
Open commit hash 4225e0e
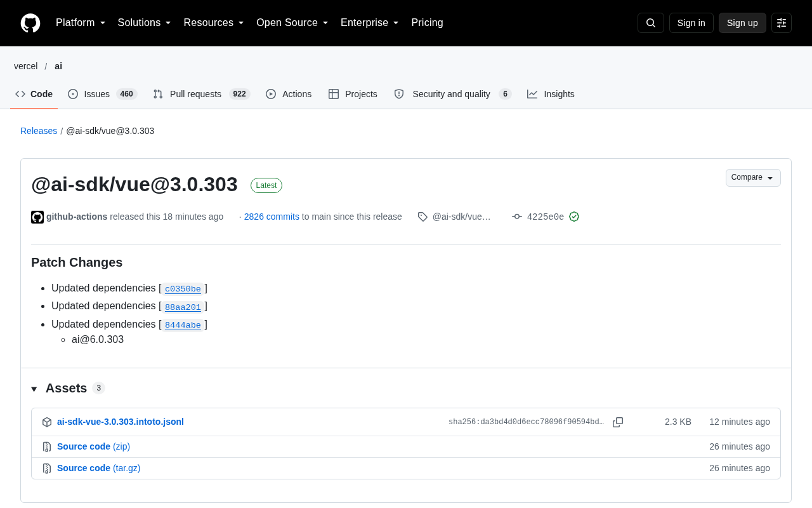[x=546, y=217]
